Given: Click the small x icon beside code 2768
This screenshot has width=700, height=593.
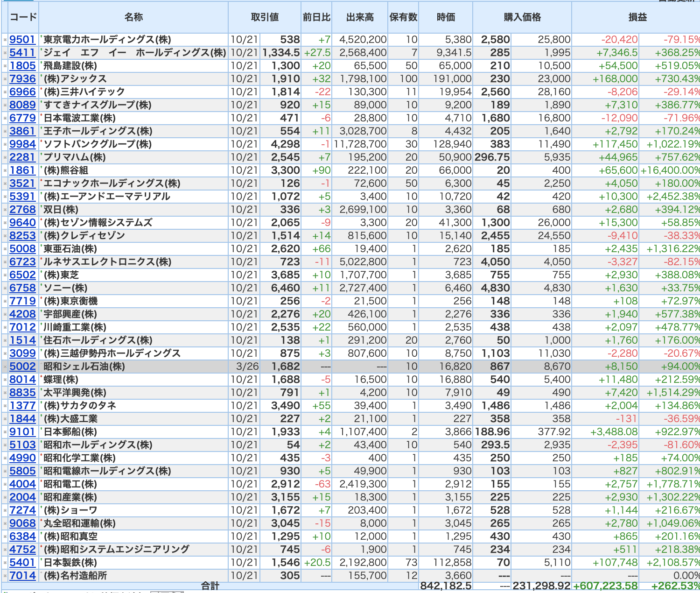Looking at the screenshot, I should [x=5, y=210].
